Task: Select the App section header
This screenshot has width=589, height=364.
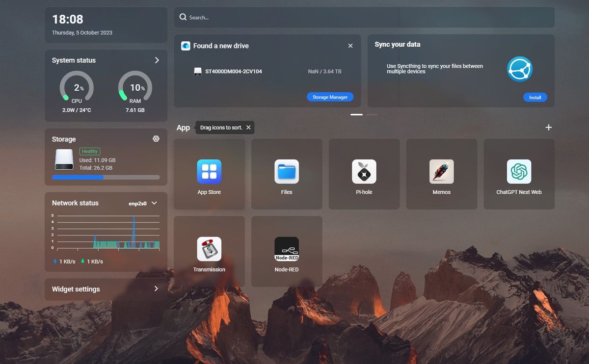Action: 183,127
